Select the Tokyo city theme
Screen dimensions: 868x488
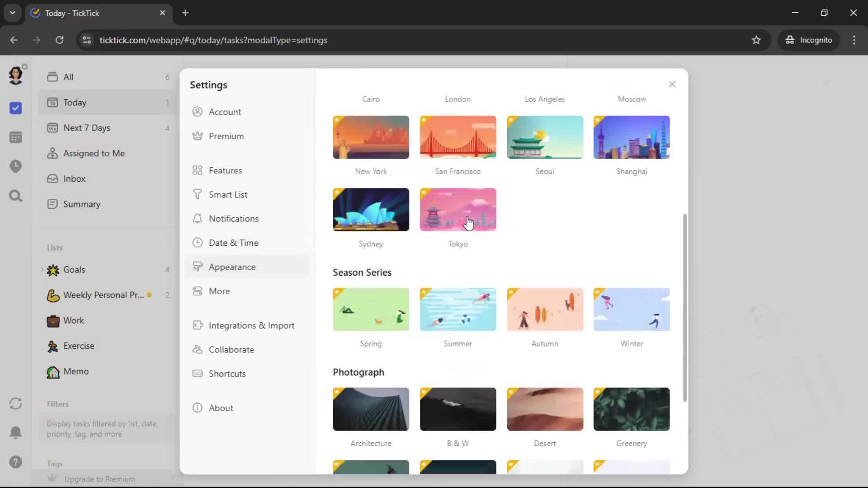click(458, 210)
